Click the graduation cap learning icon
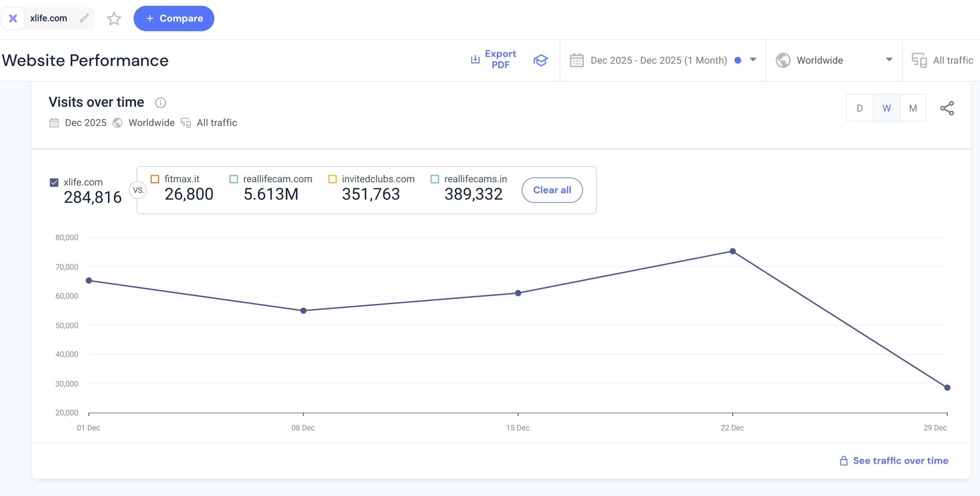The height and width of the screenshot is (496, 980). [x=540, y=60]
